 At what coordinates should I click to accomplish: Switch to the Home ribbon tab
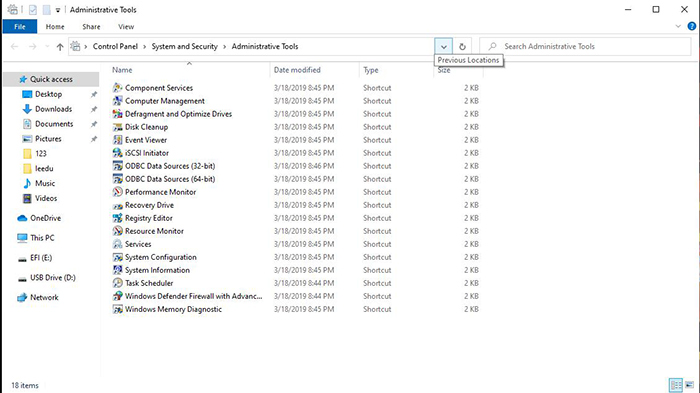point(55,27)
